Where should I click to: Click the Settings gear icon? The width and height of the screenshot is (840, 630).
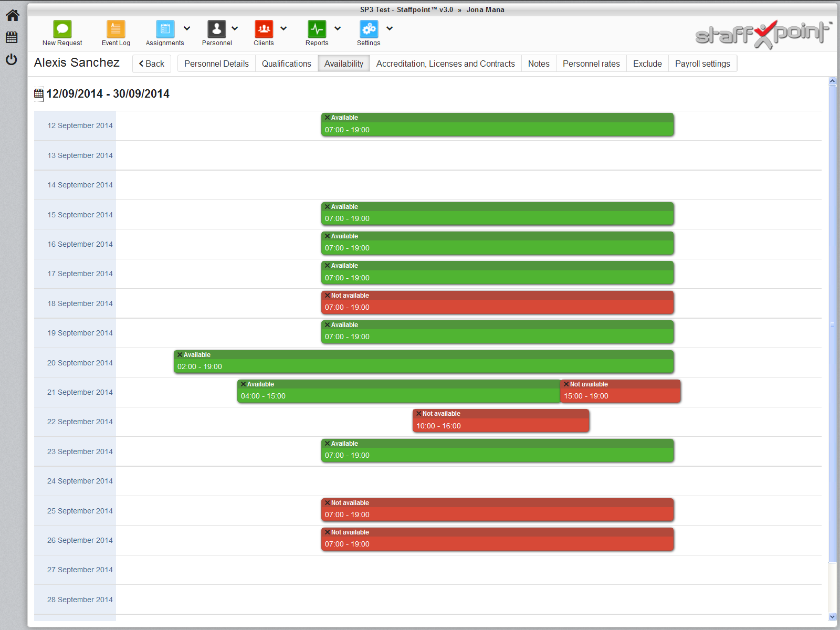[369, 29]
